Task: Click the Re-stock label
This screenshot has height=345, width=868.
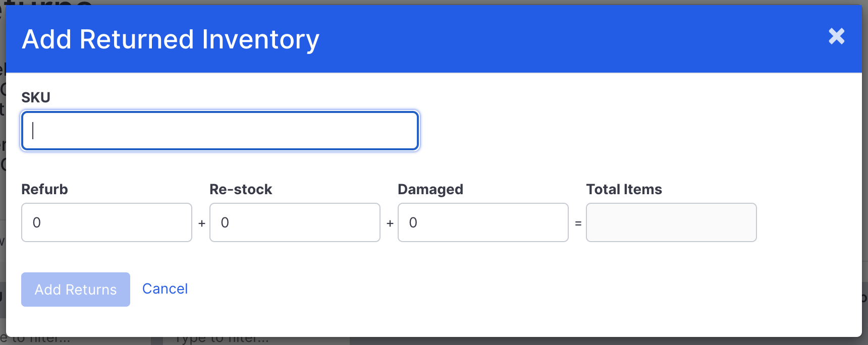Action: (241, 189)
